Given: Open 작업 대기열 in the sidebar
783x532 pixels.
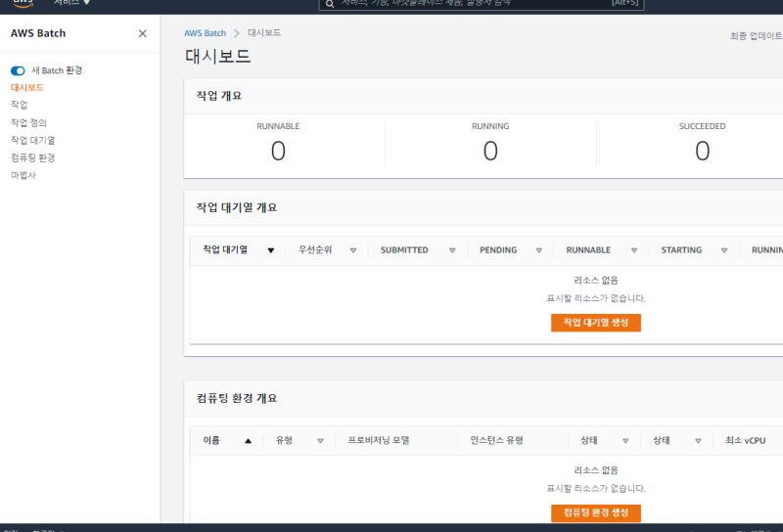Looking at the screenshot, I should (32, 140).
